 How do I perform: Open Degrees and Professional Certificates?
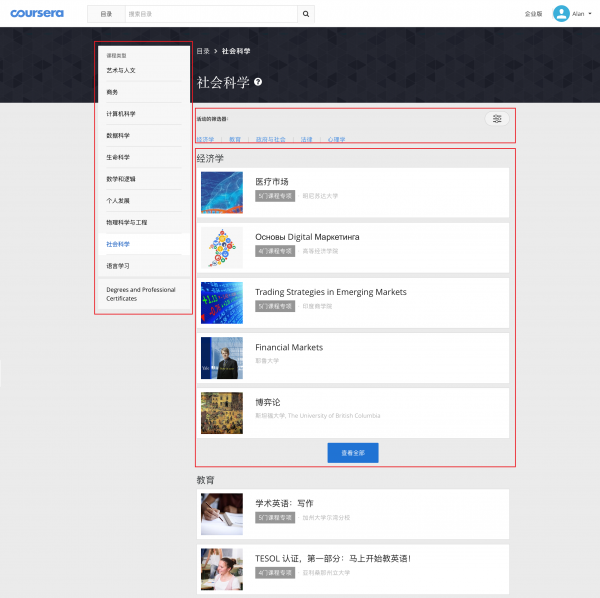(141, 294)
